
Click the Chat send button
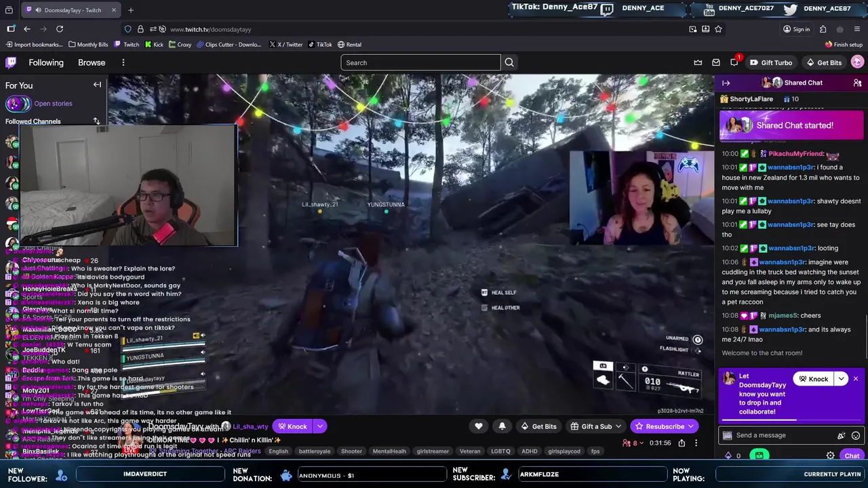[852, 455]
